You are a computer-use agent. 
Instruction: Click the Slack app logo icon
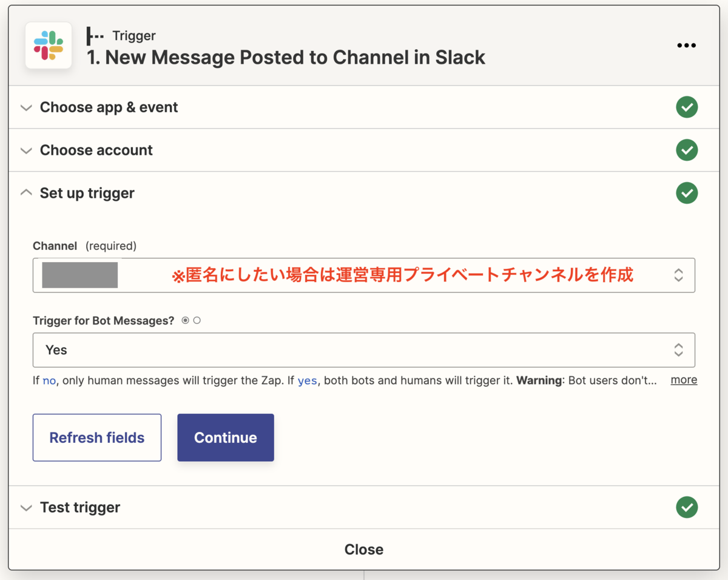pyautogui.click(x=49, y=46)
